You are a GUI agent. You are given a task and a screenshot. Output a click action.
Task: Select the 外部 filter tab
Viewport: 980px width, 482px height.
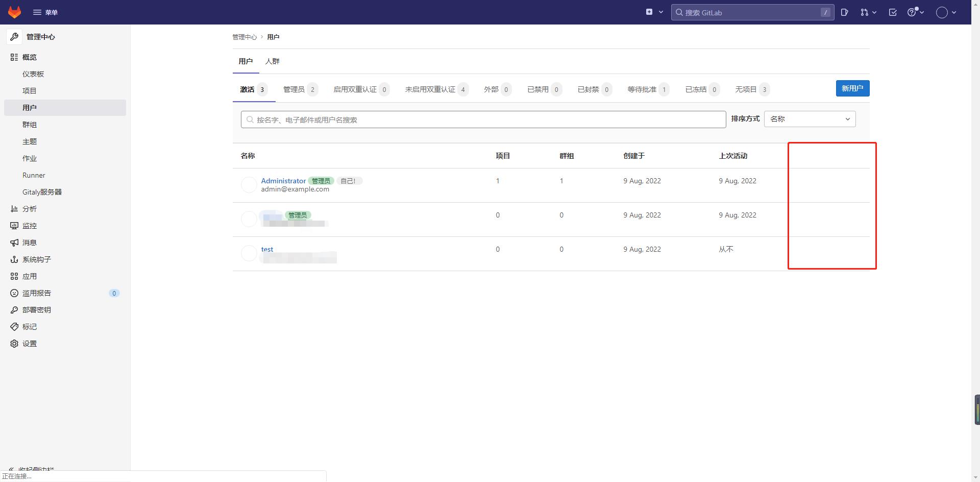point(498,89)
